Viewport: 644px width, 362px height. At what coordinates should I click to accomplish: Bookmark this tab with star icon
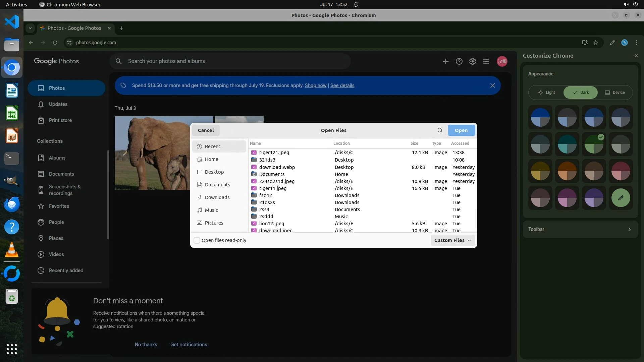click(596, 43)
